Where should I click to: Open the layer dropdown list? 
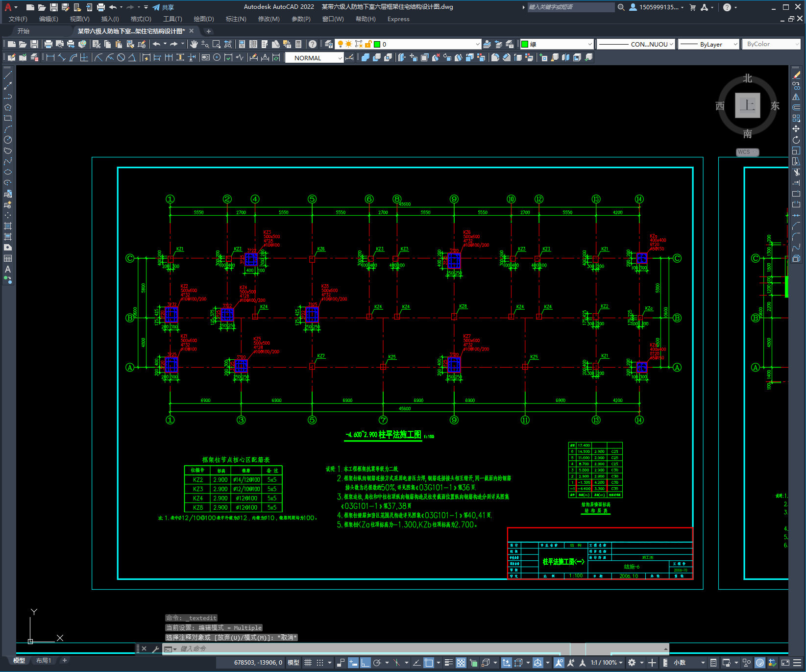click(x=478, y=44)
